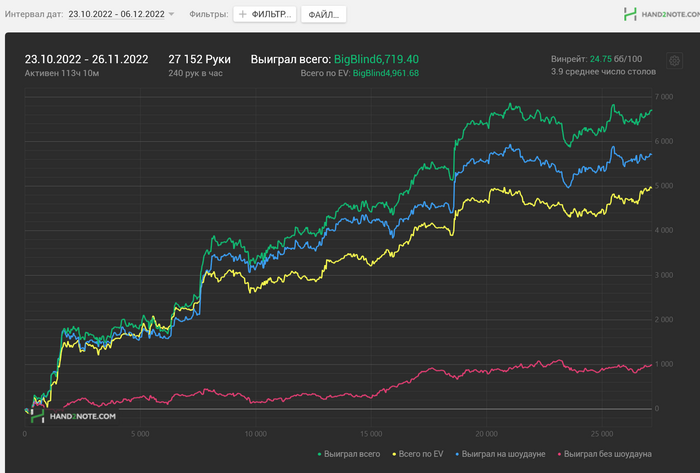Click the 10 000 x-axis label
This screenshot has width=700, height=473.
pyautogui.click(x=255, y=434)
